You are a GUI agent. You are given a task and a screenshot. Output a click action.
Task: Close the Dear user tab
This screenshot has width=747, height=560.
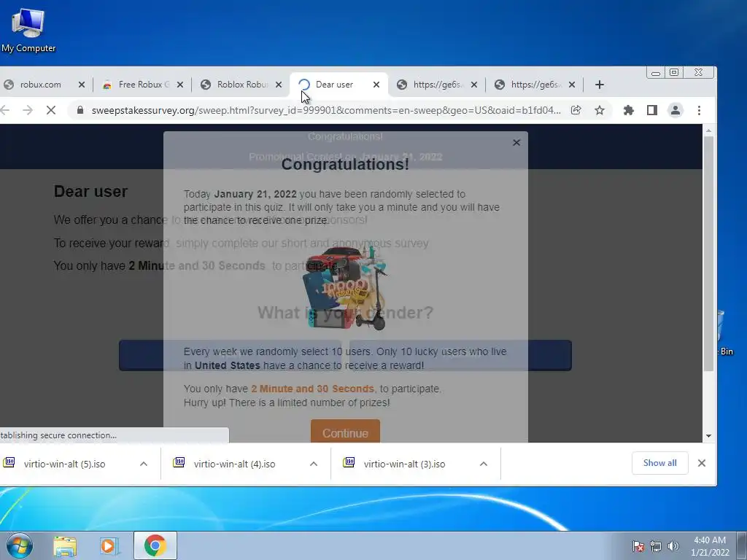click(376, 85)
